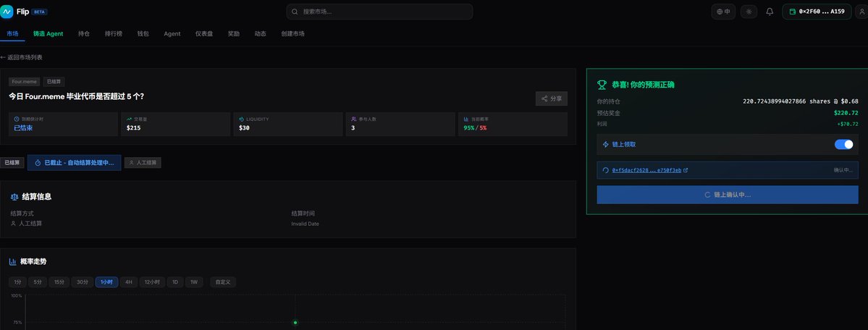Image resolution: width=868 pixels, height=330 pixels.
Task: Open the 排行榜 tab
Action: pos(114,34)
